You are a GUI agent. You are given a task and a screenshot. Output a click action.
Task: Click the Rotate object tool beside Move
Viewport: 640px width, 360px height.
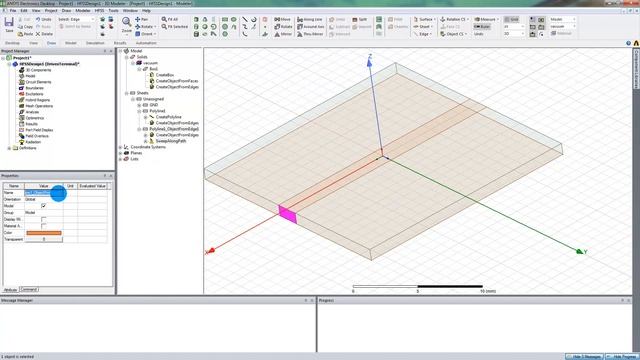coord(283,27)
